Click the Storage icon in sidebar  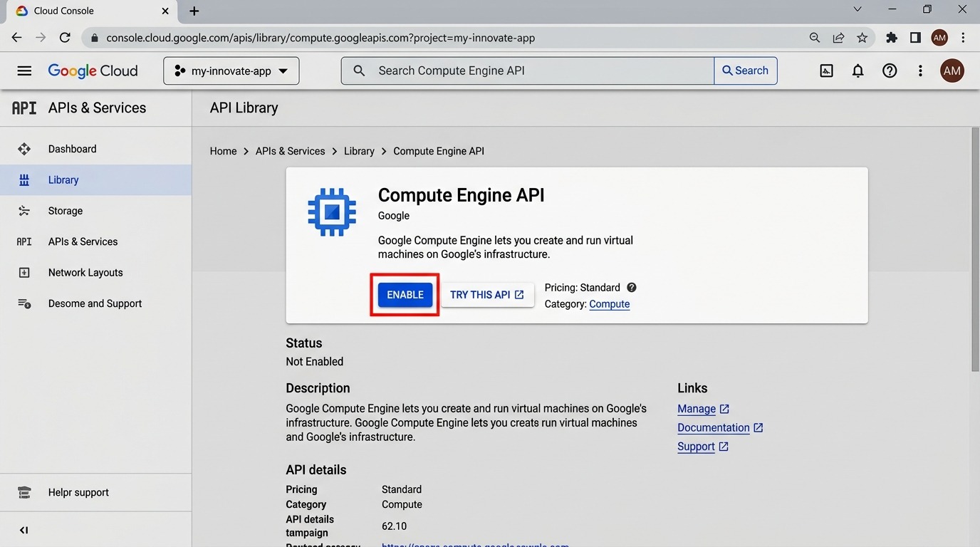pos(24,211)
